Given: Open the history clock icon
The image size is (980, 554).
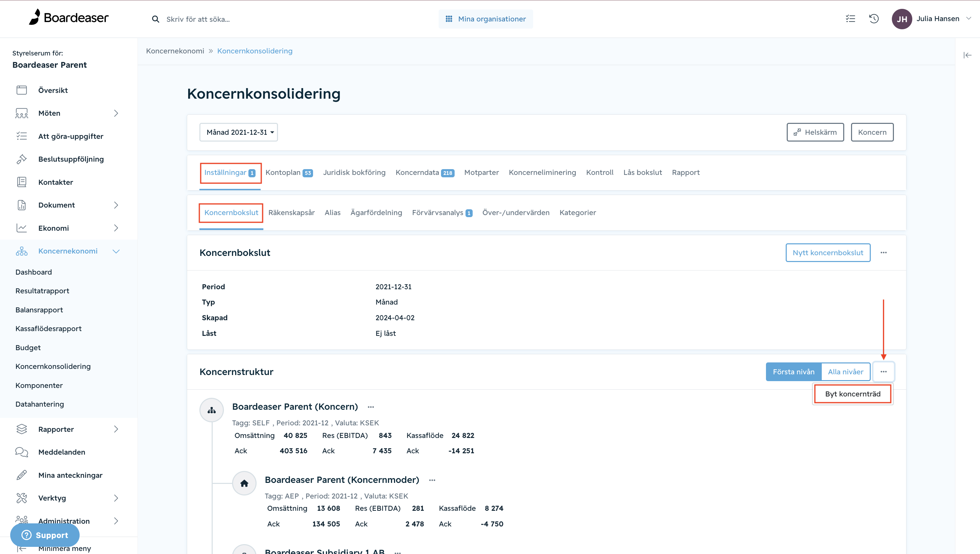Looking at the screenshot, I should pos(874,19).
